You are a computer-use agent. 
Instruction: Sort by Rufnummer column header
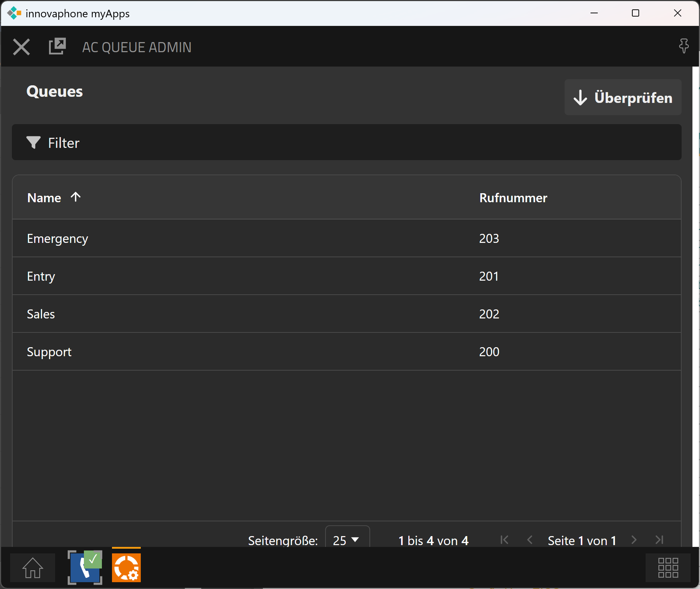click(513, 198)
